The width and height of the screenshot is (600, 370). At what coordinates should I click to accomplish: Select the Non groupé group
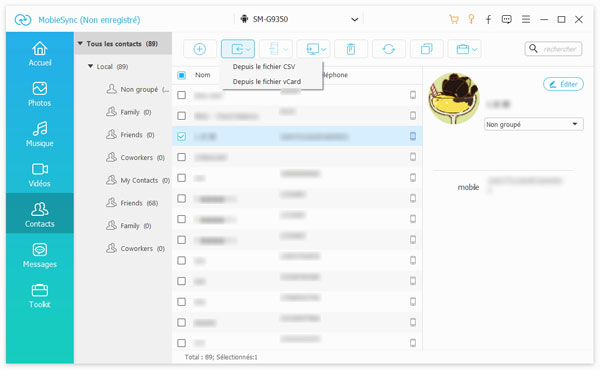click(138, 89)
